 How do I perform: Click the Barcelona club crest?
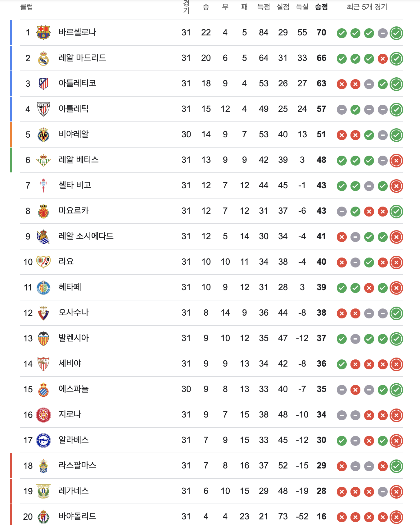[x=43, y=32]
